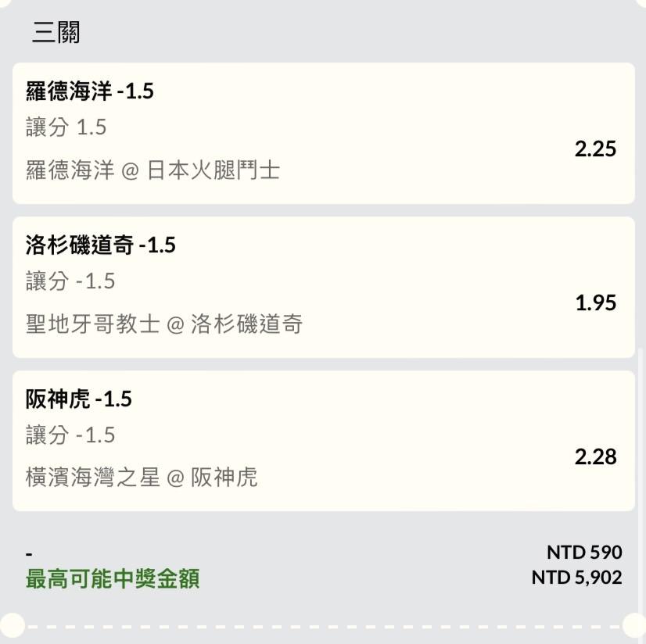Click the NTD 5,902 payout amount
The height and width of the screenshot is (644, 646).
(x=577, y=578)
